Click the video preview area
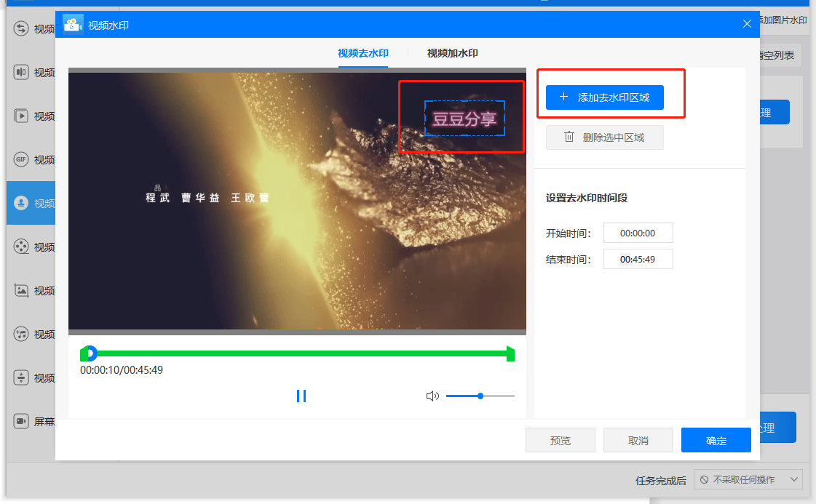The height and width of the screenshot is (504, 816). click(x=297, y=201)
